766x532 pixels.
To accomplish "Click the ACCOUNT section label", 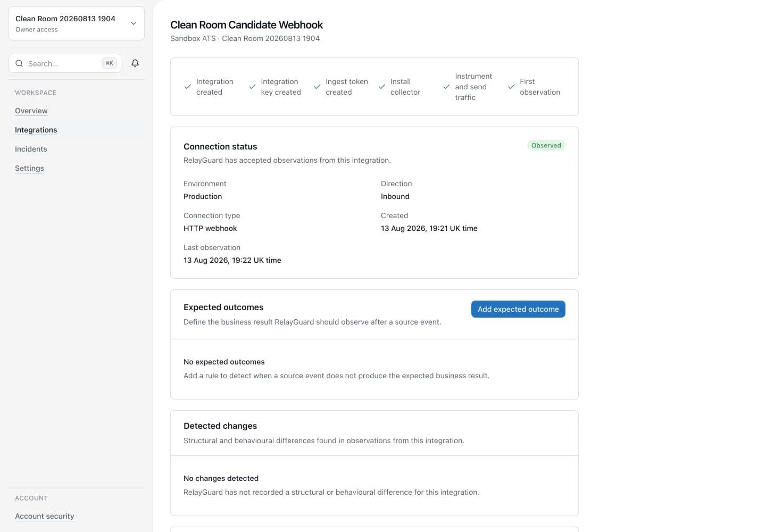I will coord(31,498).
